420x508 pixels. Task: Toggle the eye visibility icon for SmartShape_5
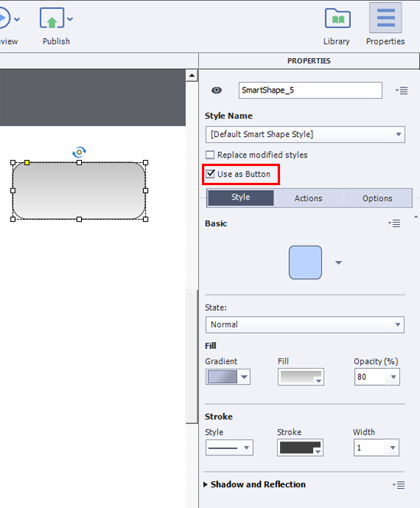tap(217, 90)
